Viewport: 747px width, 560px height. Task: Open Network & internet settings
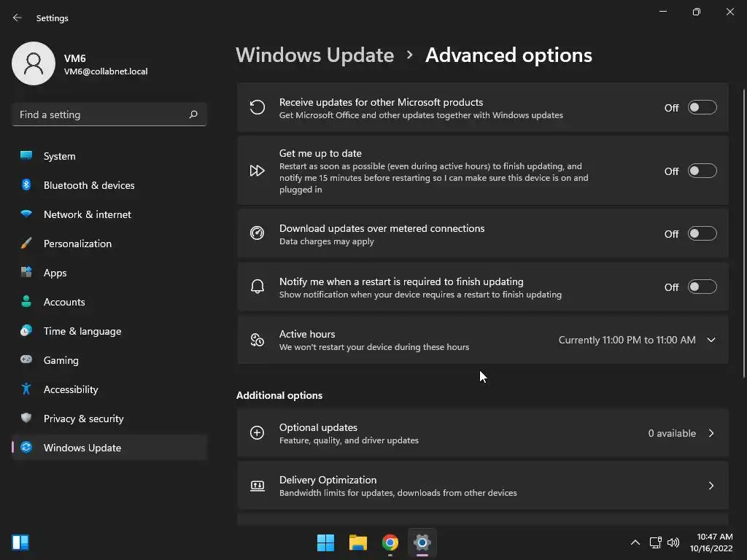click(109, 214)
